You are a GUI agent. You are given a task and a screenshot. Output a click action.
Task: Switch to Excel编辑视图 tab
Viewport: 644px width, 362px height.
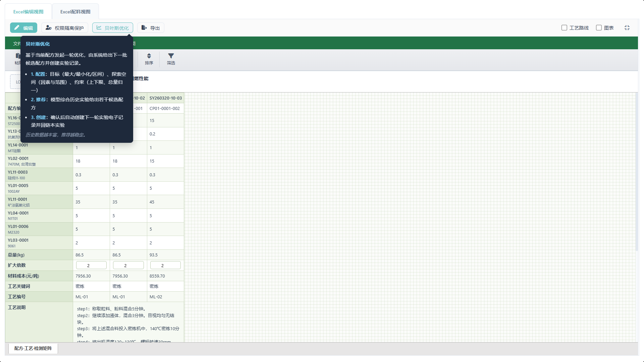tap(29, 12)
